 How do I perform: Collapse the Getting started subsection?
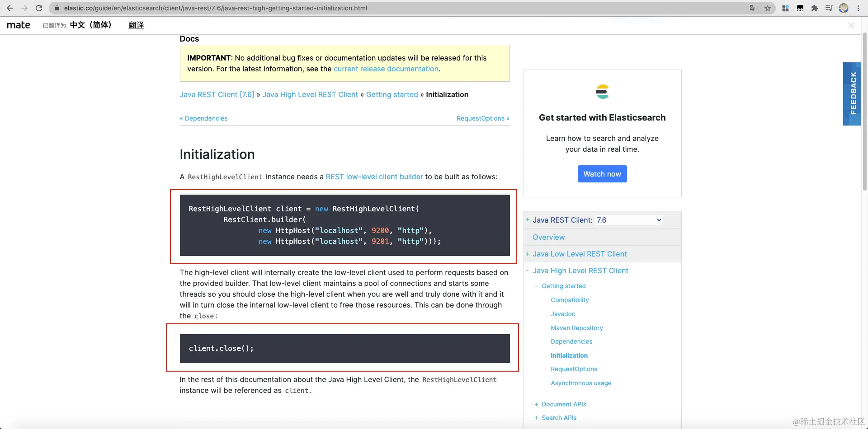point(536,286)
